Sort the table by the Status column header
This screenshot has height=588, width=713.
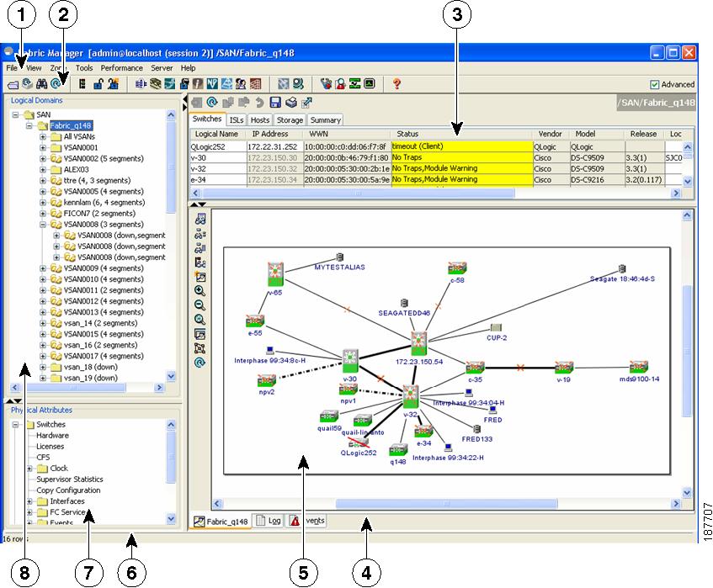461,134
